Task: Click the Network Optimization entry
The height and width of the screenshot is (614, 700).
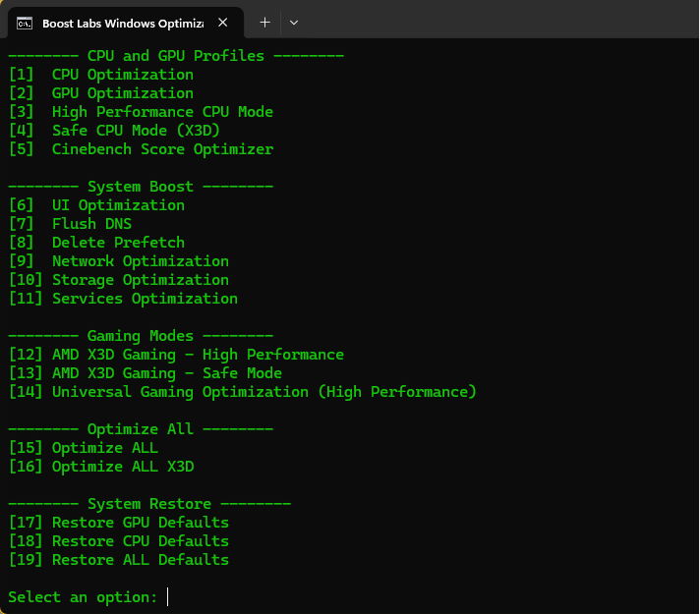Action: [x=119, y=261]
